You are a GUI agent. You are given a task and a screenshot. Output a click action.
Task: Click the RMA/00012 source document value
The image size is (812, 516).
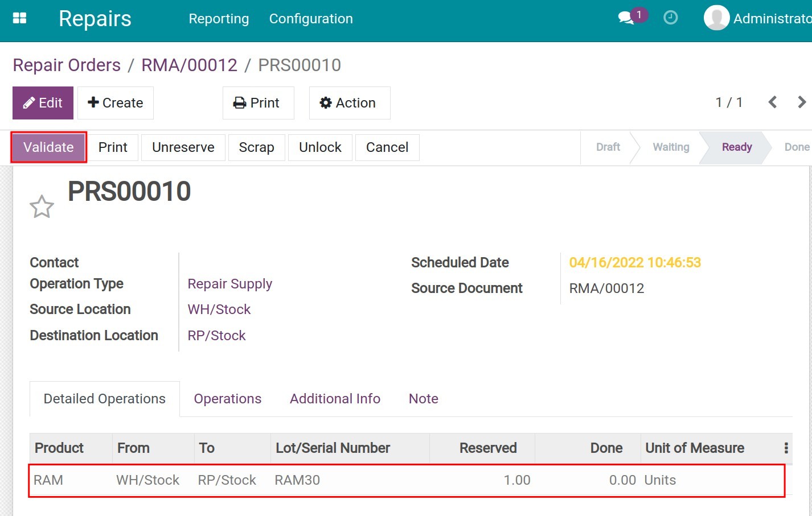(x=606, y=288)
